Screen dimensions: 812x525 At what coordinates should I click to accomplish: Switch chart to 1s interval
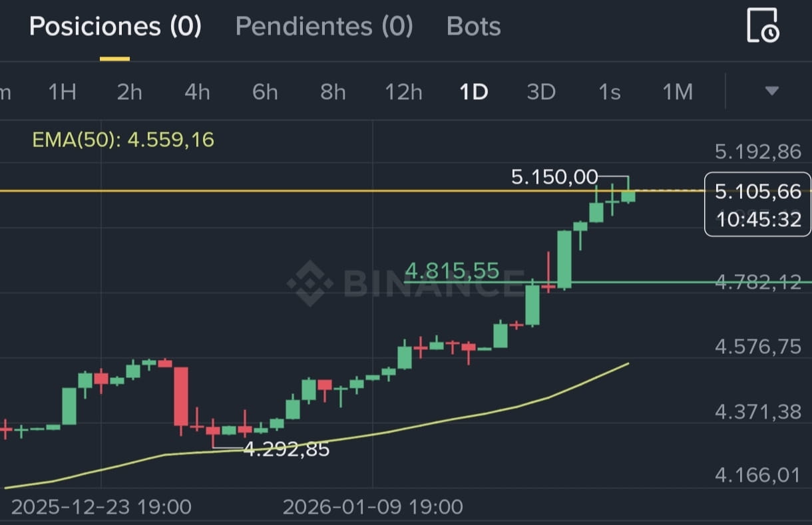[609, 92]
